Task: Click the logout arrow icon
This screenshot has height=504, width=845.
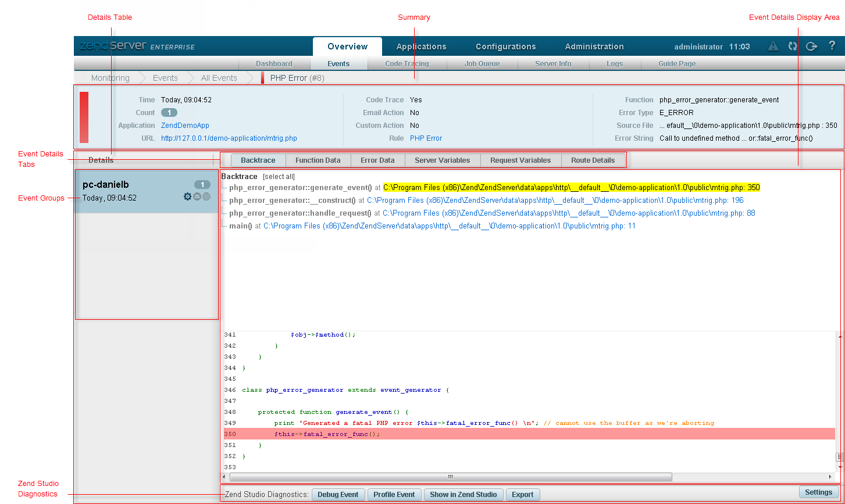Action: (812, 47)
